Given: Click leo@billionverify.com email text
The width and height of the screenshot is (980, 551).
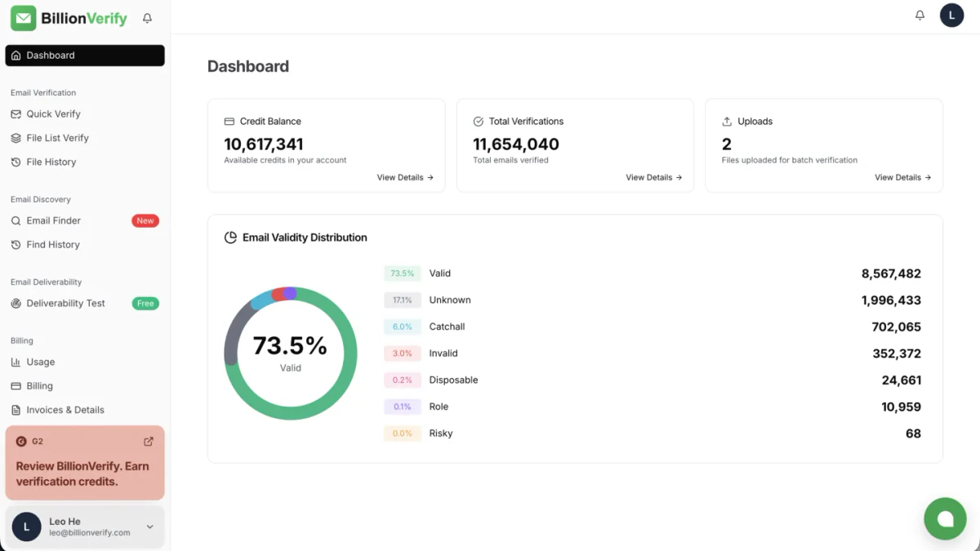Looking at the screenshot, I should coord(90,533).
